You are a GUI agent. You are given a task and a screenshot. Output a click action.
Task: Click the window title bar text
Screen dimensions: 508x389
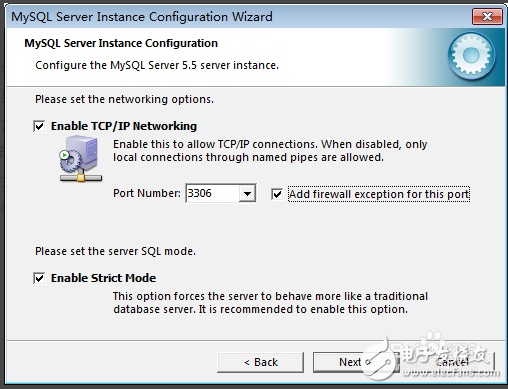tap(142, 17)
